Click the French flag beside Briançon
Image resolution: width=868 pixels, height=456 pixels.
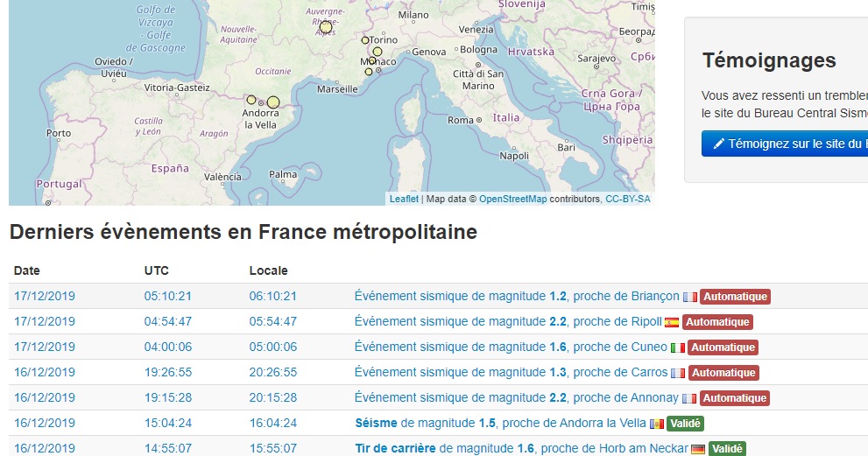690,297
